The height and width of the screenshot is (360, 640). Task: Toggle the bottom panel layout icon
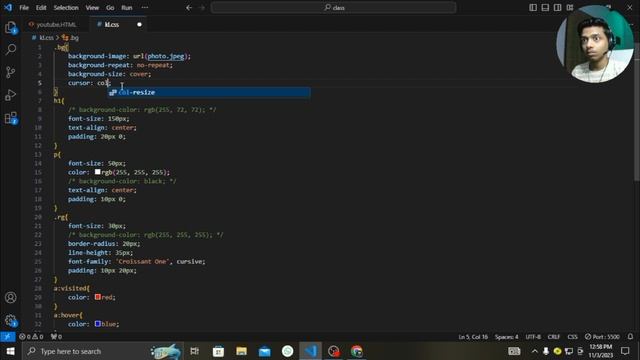[x=545, y=7]
